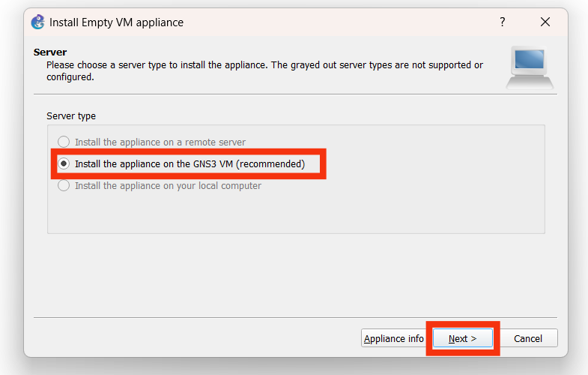This screenshot has width=588, height=375.
Task: Select the GNS3 VM radio button circle
Action: [x=64, y=163]
